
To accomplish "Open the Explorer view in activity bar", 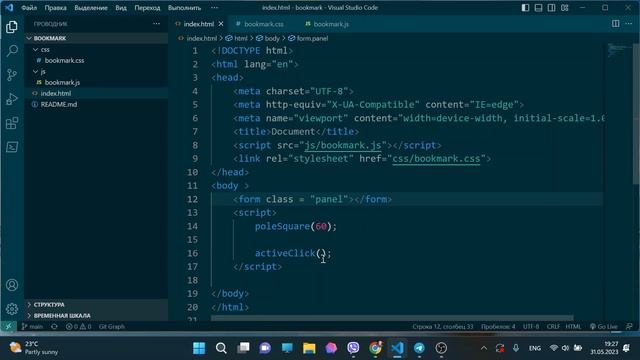I will point(12,27).
